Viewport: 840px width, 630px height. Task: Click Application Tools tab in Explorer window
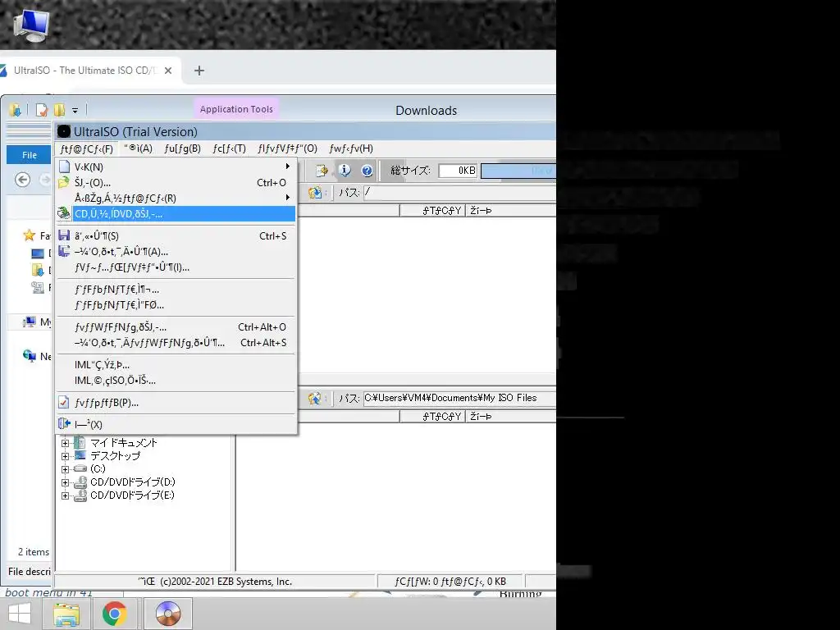click(236, 109)
